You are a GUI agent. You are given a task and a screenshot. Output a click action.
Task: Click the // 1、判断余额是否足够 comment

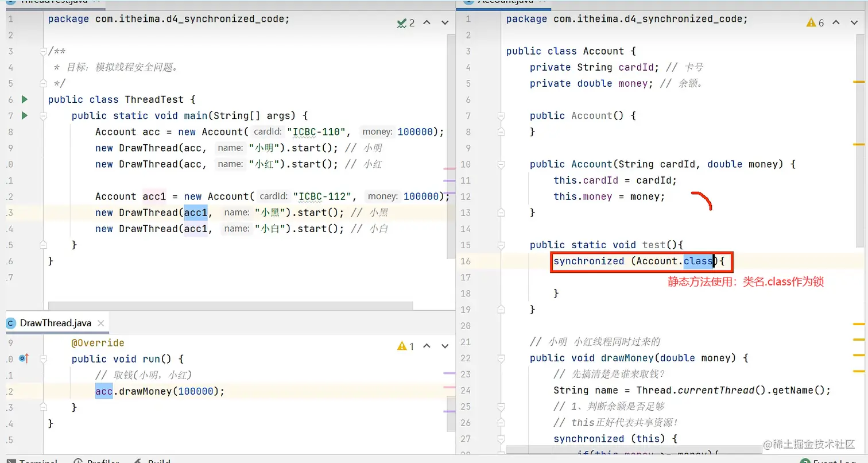click(x=609, y=407)
